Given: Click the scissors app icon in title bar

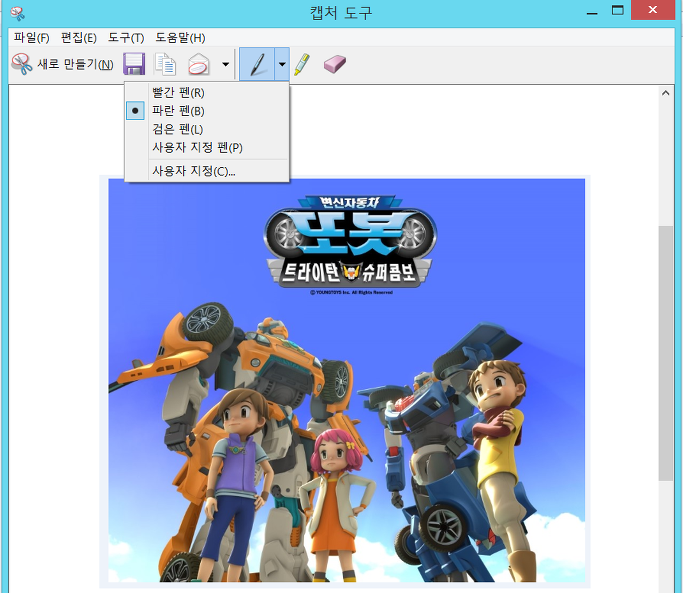Looking at the screenshot, I should 17,14.
